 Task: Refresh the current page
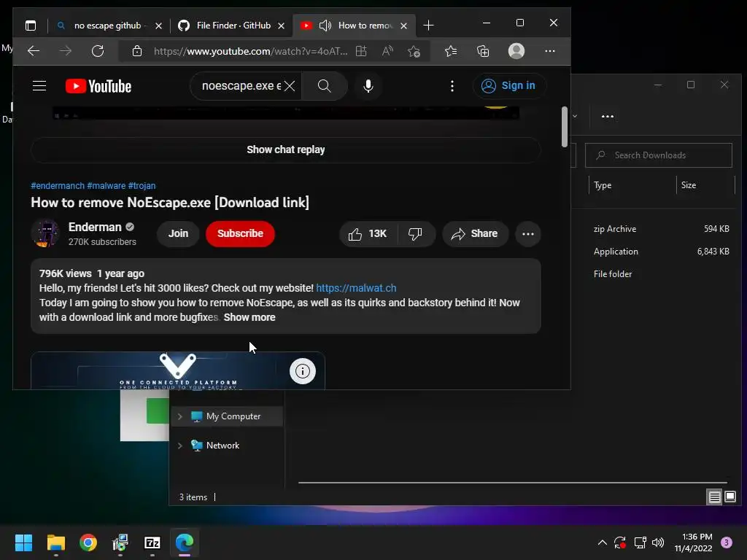(x=98, y=51)
